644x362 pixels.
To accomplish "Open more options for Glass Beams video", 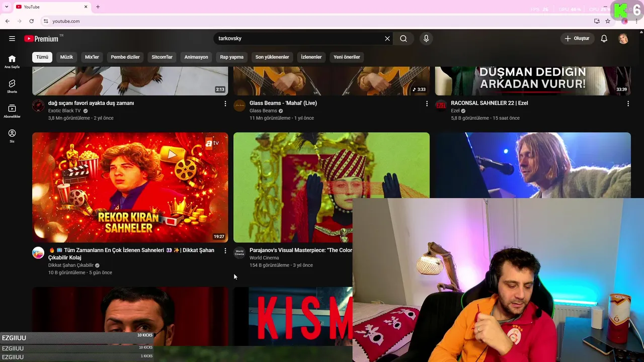I will pos(427,104).
